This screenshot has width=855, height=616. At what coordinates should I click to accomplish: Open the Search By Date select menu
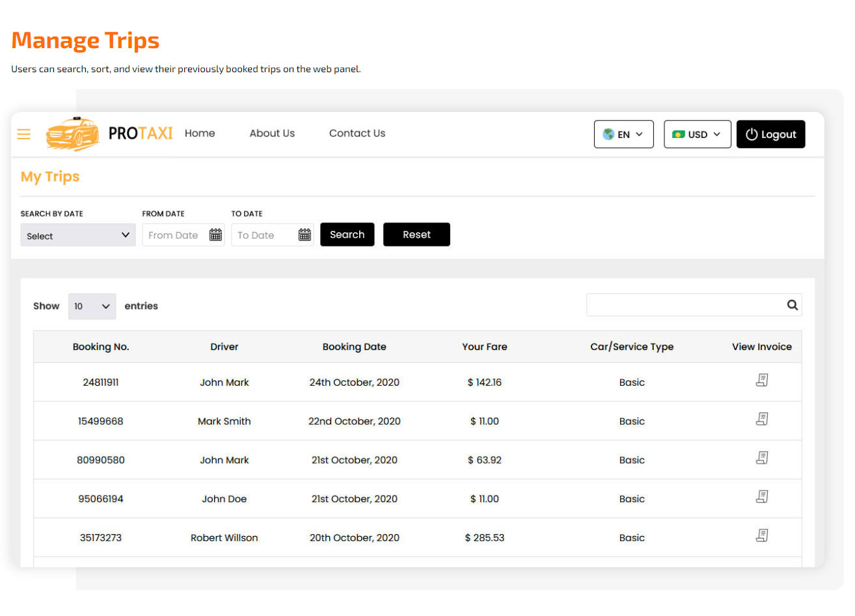77,235
